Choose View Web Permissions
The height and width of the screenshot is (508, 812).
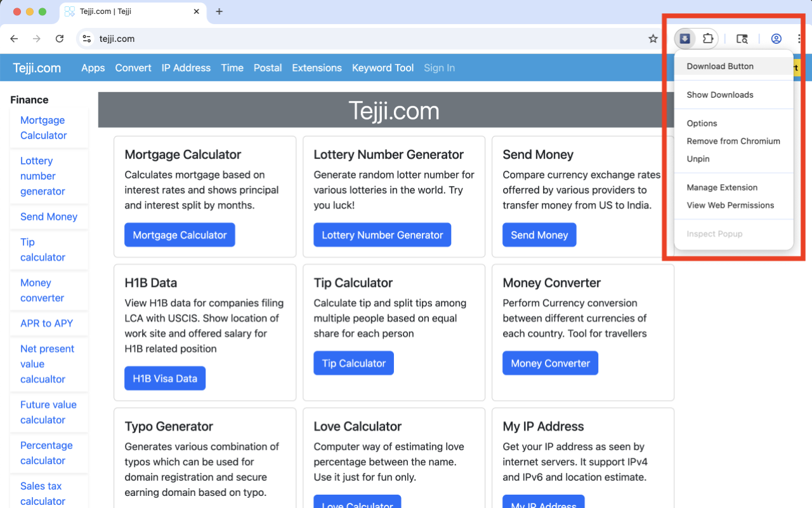[734, 205]
